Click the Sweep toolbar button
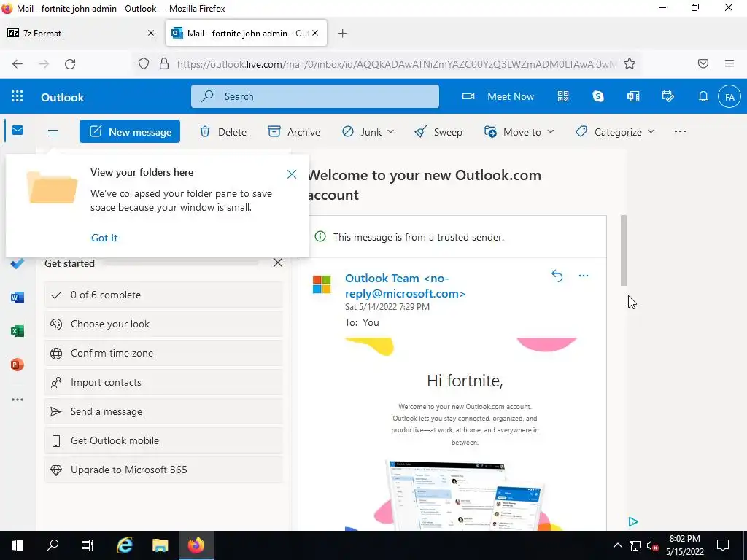The height and width of the screenshot is (560, 747). [x=438, y=132]
